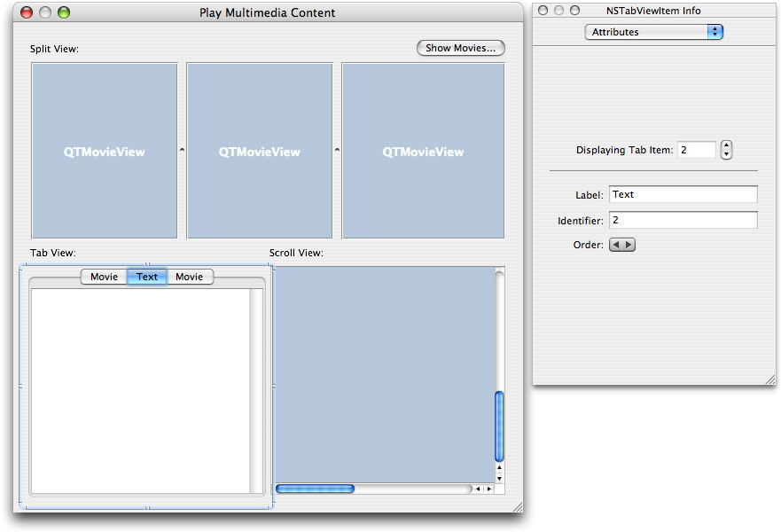Screen dimensions: 781x532
Task: Select the middle QTMovieView pane
Action: (258, 151)
